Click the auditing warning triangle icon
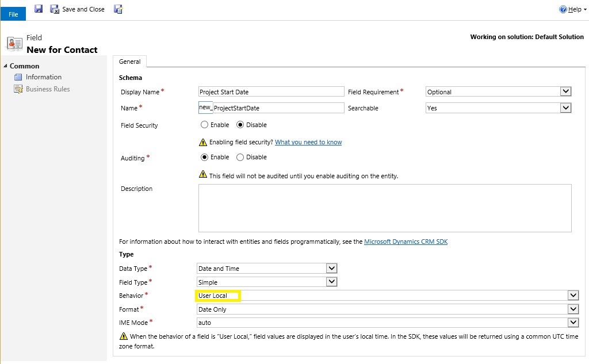Image resolution: width=589 pixels, height=364 pixels. click(x=203, y=174)
